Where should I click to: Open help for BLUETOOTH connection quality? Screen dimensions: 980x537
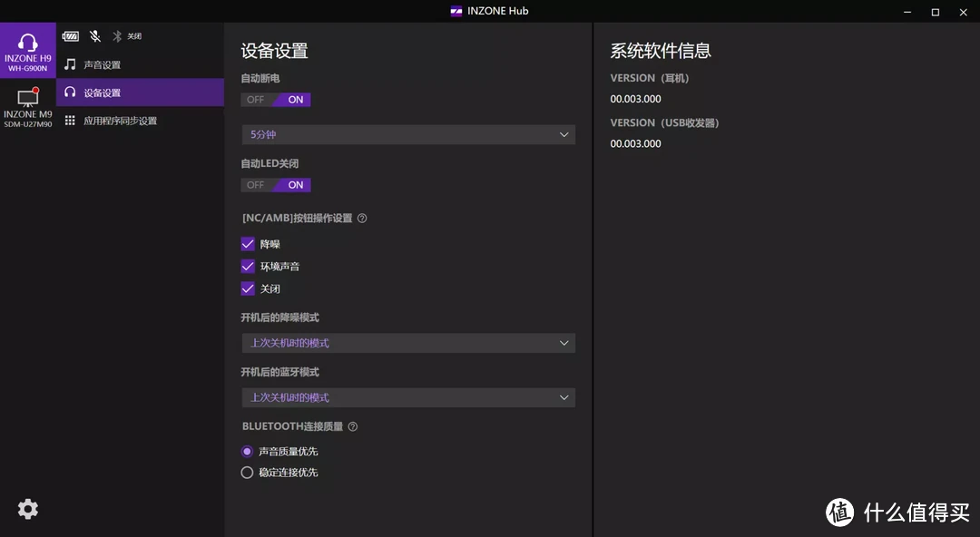352,426
